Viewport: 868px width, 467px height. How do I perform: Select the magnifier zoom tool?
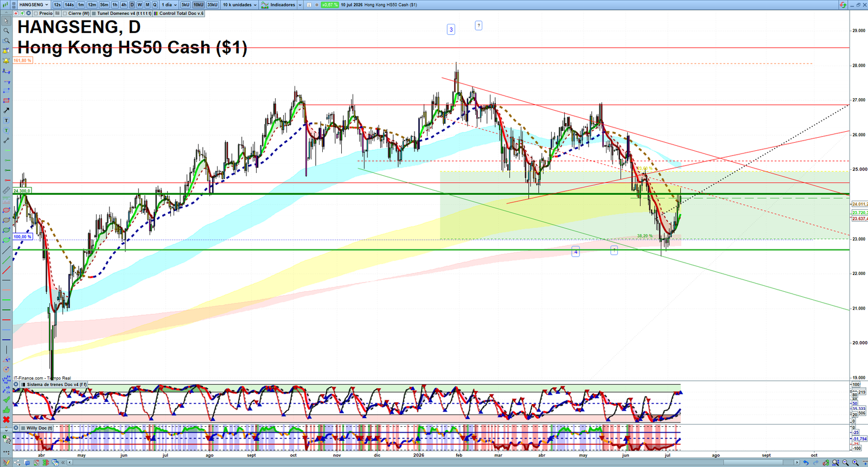(x=6, y=31)
